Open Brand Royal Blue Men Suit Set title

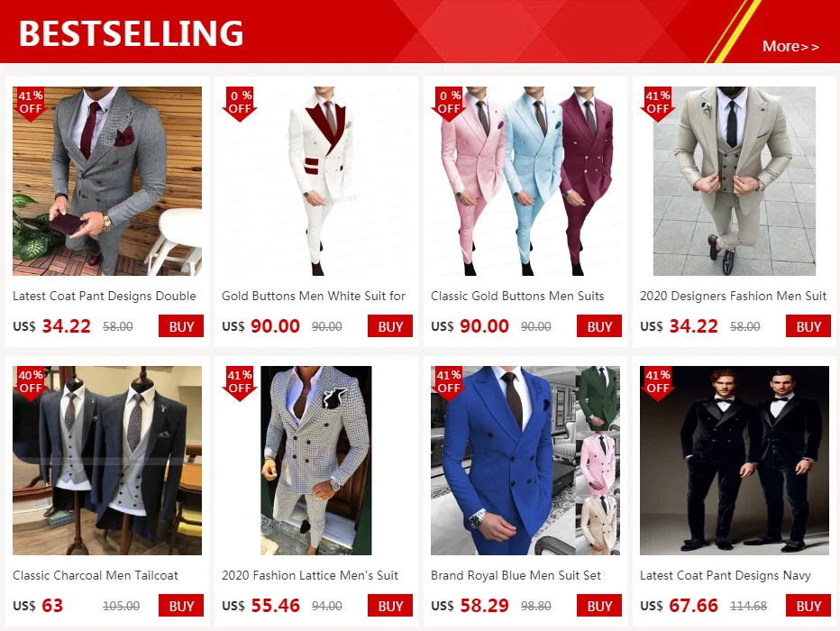coord(516,575)
